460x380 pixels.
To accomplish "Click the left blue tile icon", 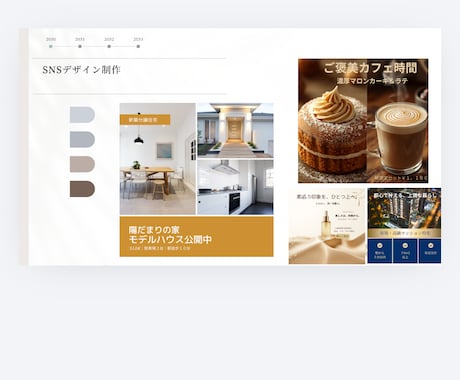I will click(380, 246).
